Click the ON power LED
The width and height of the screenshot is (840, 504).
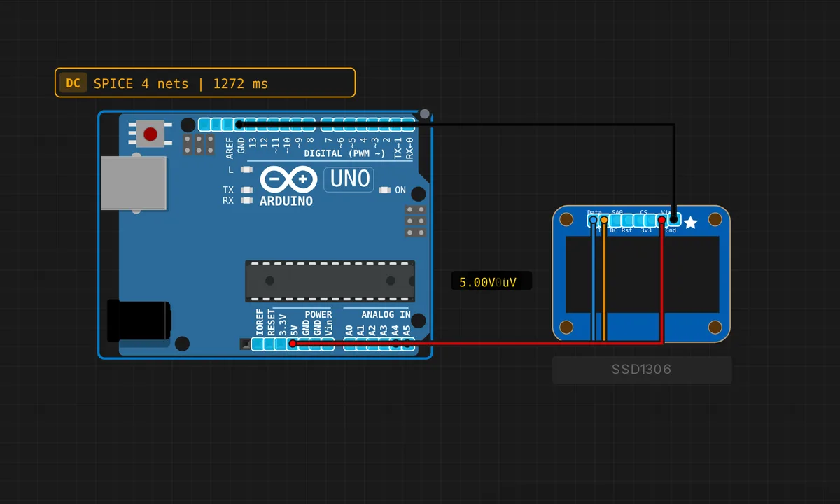pyautogui.click(x=385, y=190)
